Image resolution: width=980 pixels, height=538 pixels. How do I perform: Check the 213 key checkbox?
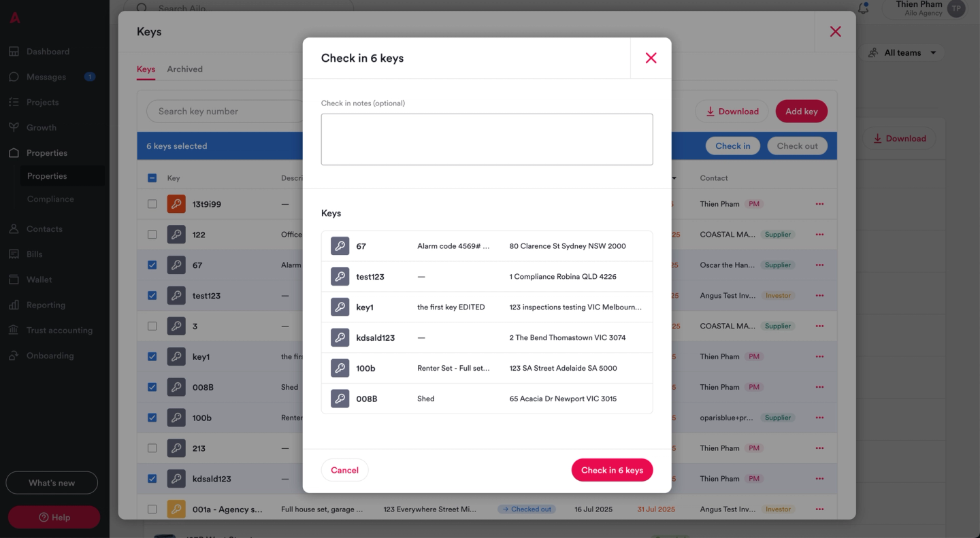click(x=152, y=448)
